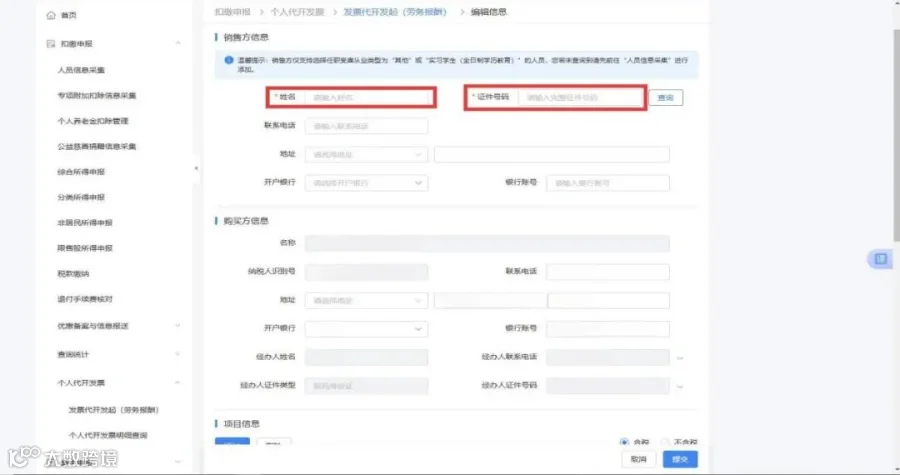Open 发票代开发起（劳务报酬） in the sidebar
900x475 pixels.
[x=114, y=410]
